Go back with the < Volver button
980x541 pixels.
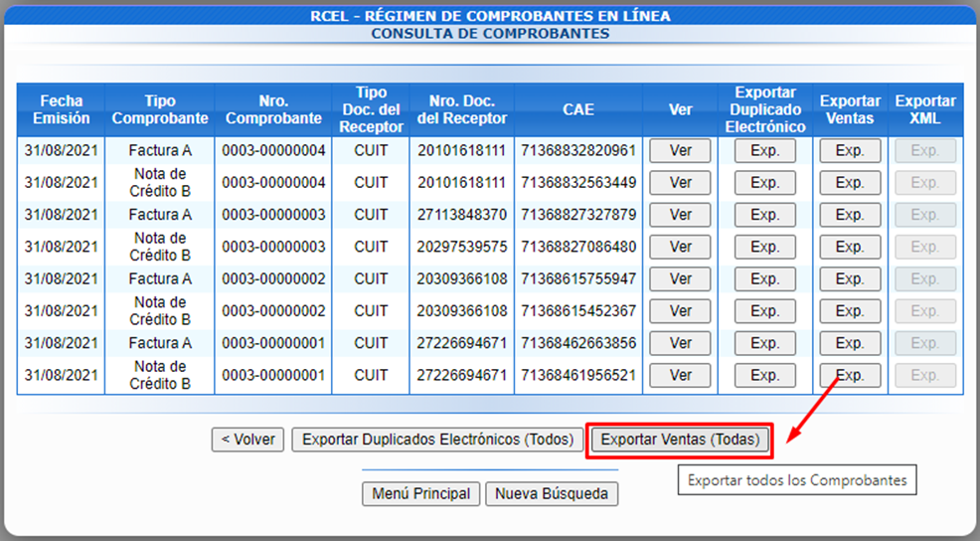(x=248, y=440)
